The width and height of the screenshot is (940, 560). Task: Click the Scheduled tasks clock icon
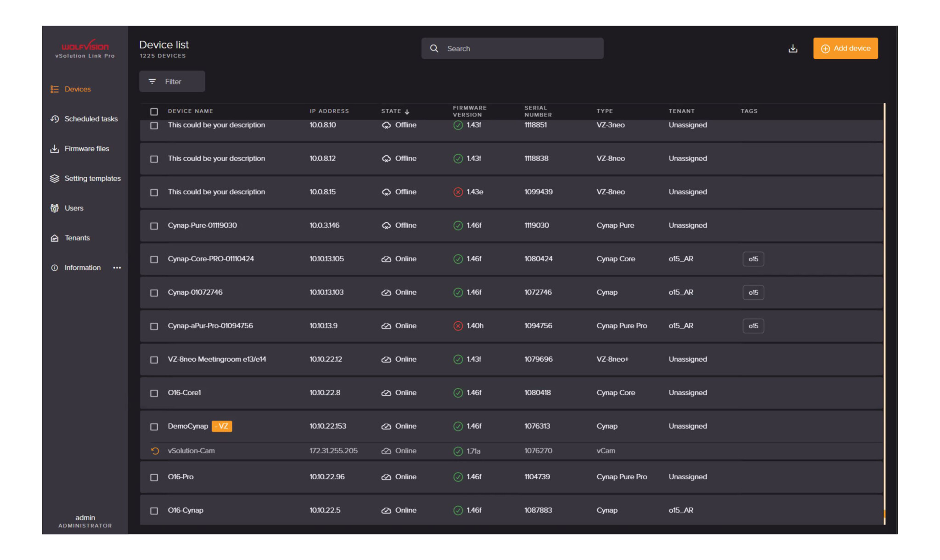[x=55, y=119]
